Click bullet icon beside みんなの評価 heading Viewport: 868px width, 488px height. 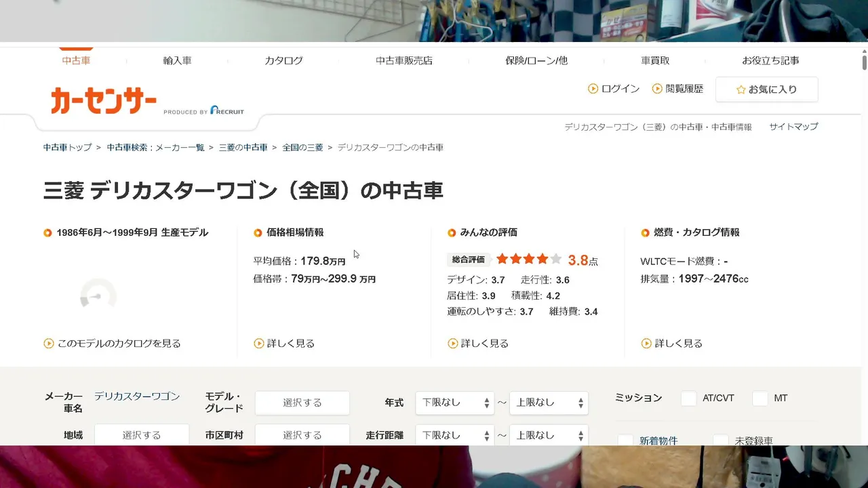tap(452, 233)
